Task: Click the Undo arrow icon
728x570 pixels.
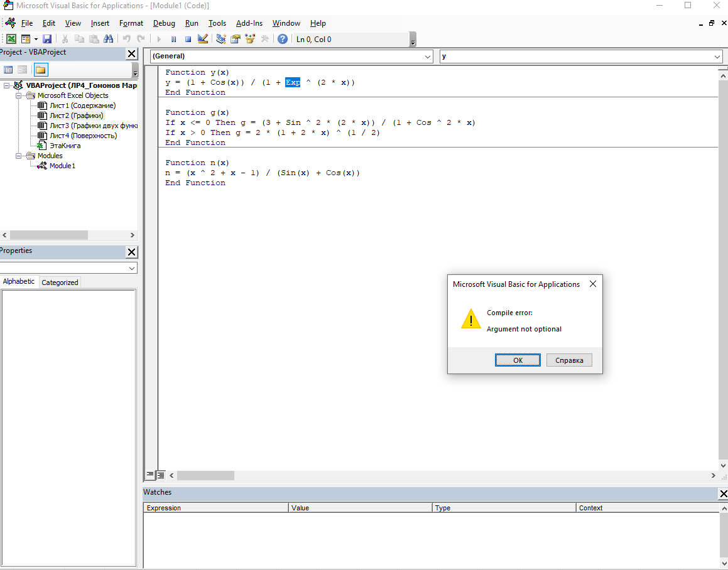Action: click(x=126, y=40)
